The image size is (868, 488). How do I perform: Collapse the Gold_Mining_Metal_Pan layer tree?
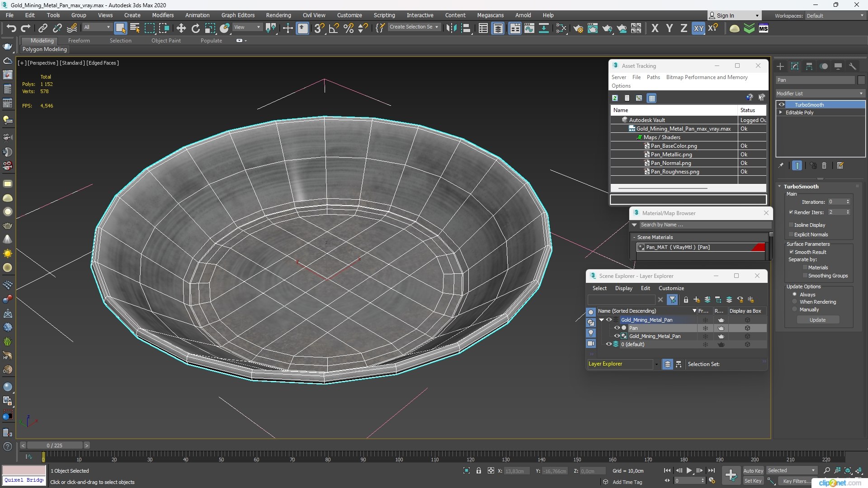(x=601, y=320)
